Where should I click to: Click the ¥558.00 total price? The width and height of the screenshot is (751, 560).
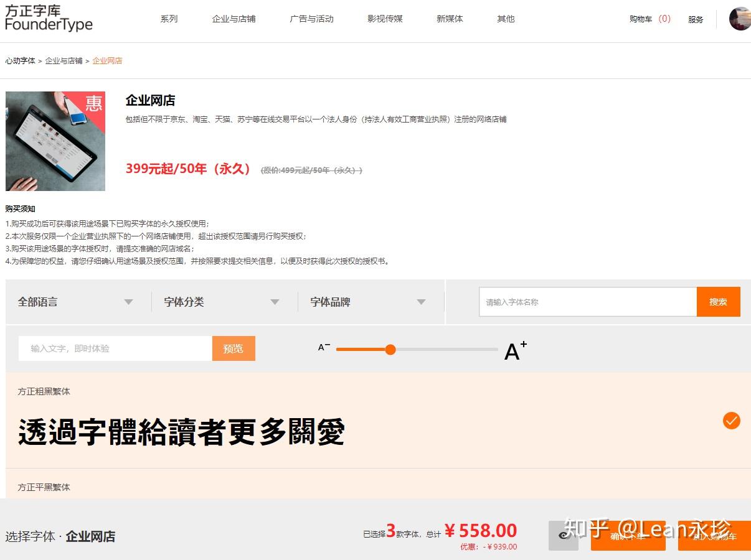(x=481, y=531)
